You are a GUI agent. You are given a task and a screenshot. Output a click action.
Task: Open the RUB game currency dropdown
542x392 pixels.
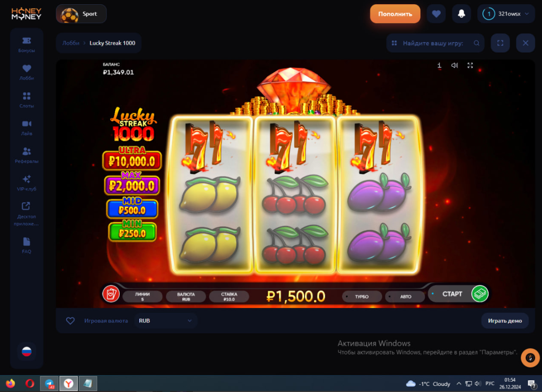[x=166, y=321]
